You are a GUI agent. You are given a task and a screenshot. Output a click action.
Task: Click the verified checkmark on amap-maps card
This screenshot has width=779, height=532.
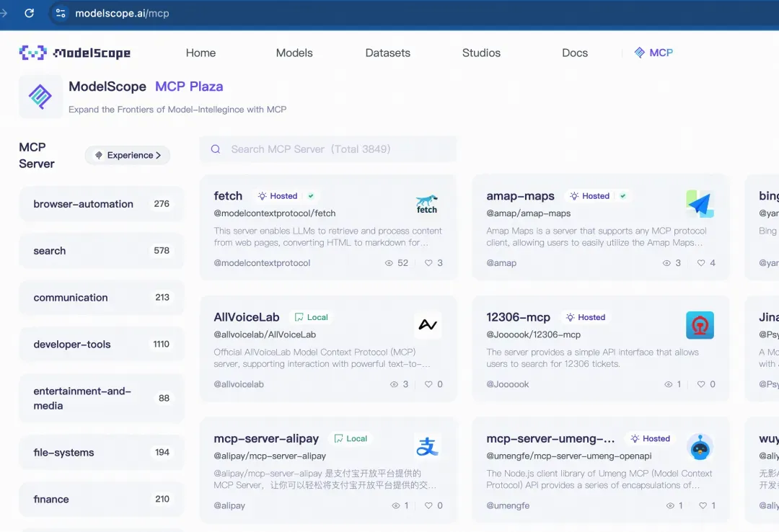pyautogui.click(x=623, y=195)
